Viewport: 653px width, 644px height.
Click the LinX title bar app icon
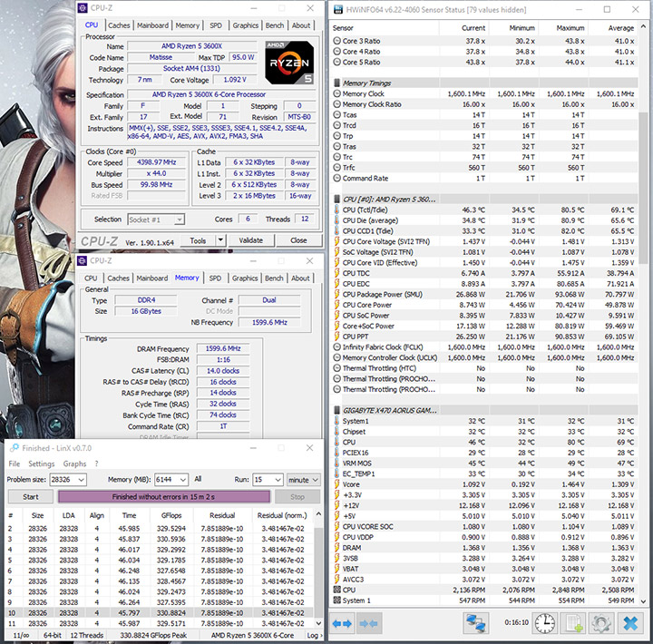(13, 448)
